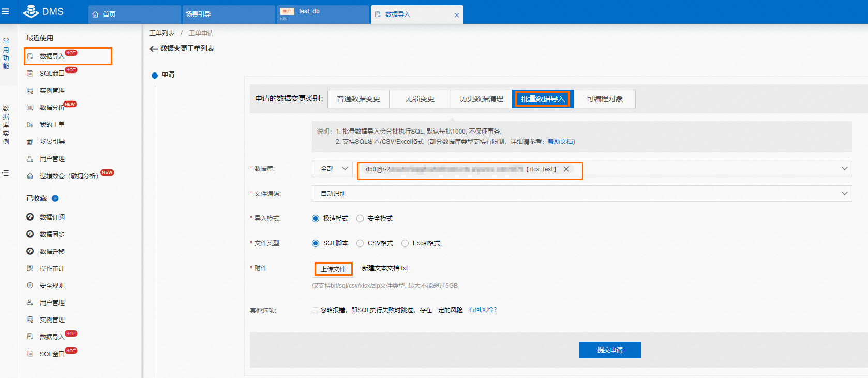Click the DMS logo icon

31,11
